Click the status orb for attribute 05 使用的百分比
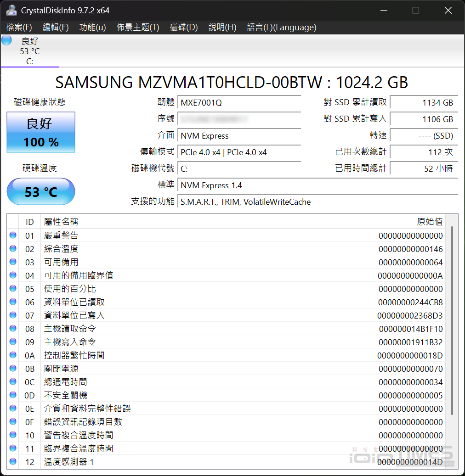This screenshot has height=476, width=465. pos(13,288)
